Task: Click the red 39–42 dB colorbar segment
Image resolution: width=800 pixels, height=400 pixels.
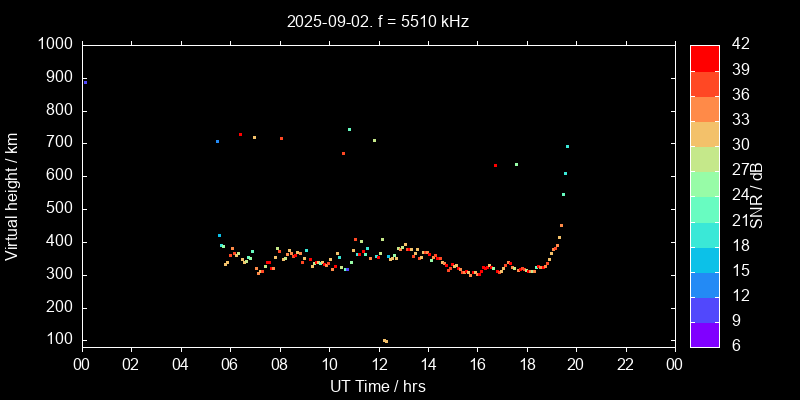Action: [x=704, y=58]
